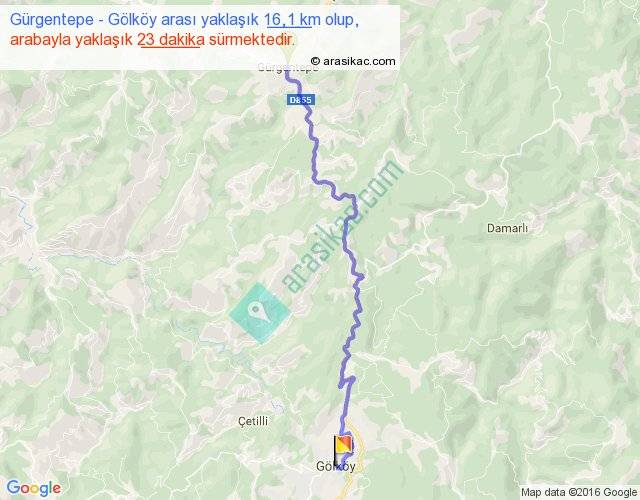Click the Gürgentepe start marker
This screenshot has width=640, height=500.
(x=287, y=53)
